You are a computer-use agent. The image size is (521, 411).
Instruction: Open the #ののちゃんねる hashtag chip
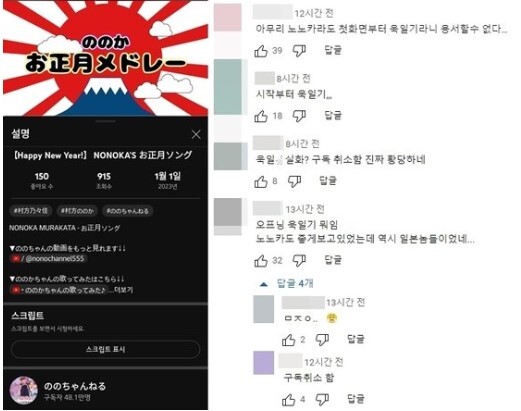[x=127, y=211]
